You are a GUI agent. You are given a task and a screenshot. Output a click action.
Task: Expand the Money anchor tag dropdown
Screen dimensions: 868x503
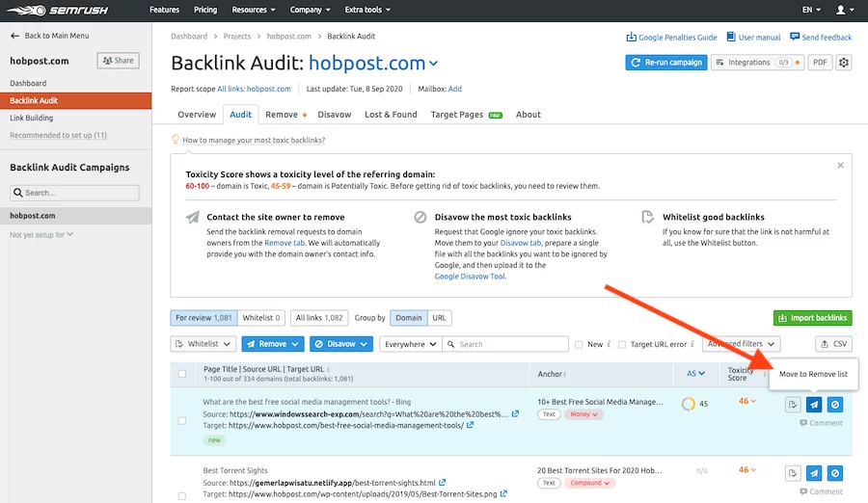(x=583, y=414)
